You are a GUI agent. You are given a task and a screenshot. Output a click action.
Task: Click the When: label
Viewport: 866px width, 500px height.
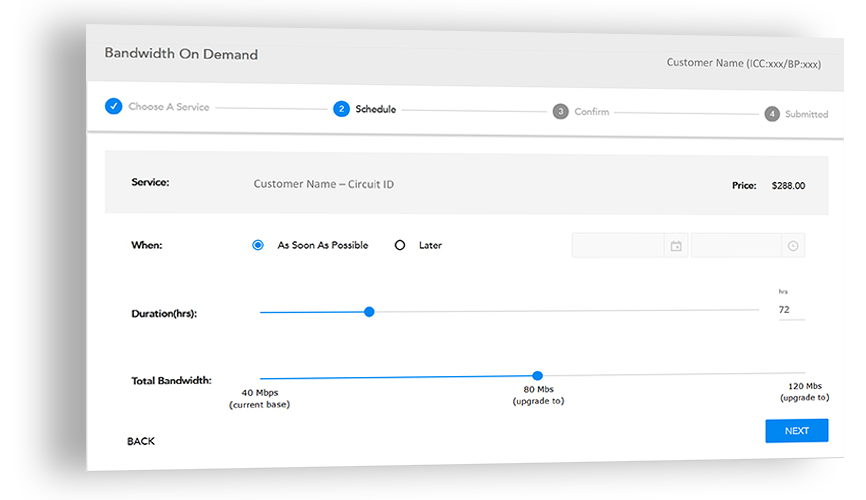click(147, 245)
